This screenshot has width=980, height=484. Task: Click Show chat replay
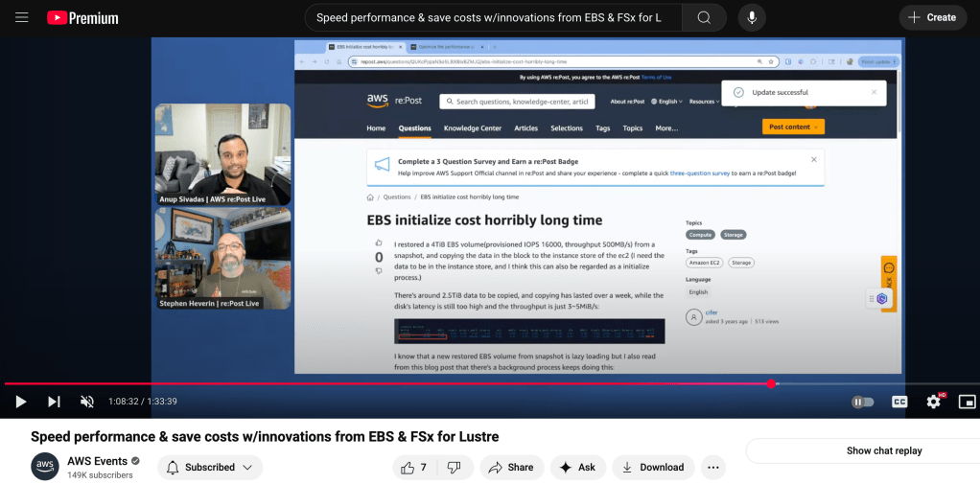[x=883, y=450]
